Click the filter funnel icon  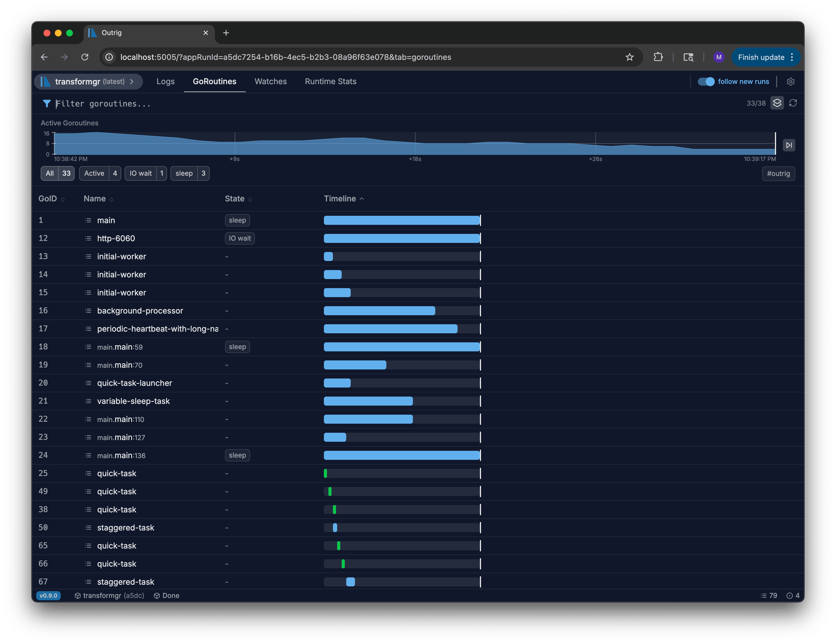[47, 103]
